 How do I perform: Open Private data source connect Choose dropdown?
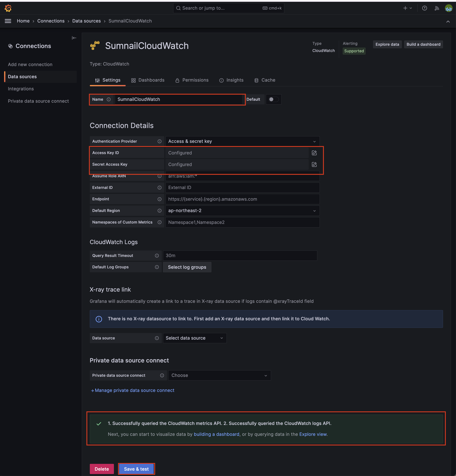(x=219, y=375)
